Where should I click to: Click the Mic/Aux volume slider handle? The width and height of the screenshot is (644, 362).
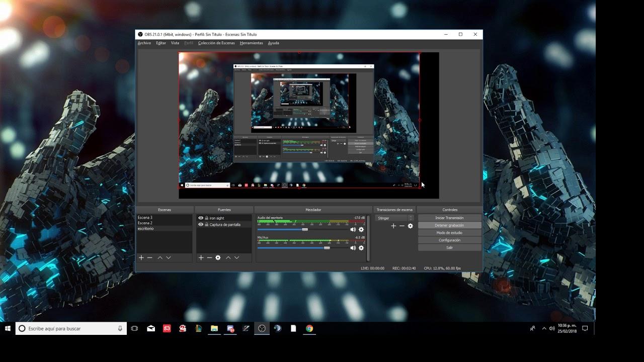click(327, 248)
